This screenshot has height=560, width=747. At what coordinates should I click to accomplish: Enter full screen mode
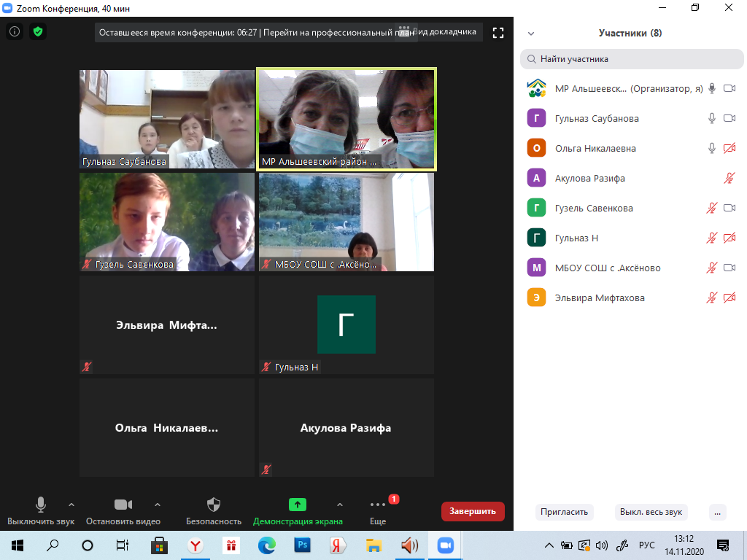[x=498, y=32]
